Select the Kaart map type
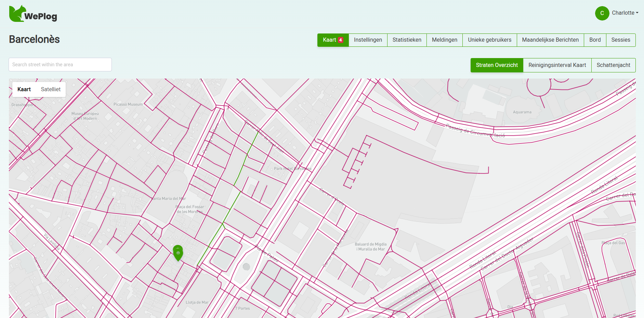Screen dimensions: 644x318 click(24, 89)
